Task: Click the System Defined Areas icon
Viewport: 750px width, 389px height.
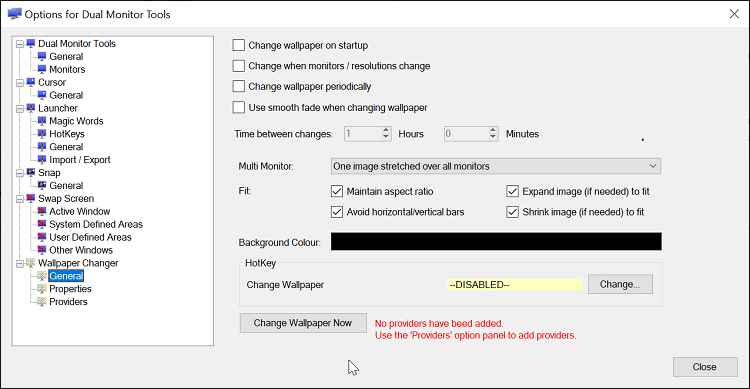Action: pos(42,224)
